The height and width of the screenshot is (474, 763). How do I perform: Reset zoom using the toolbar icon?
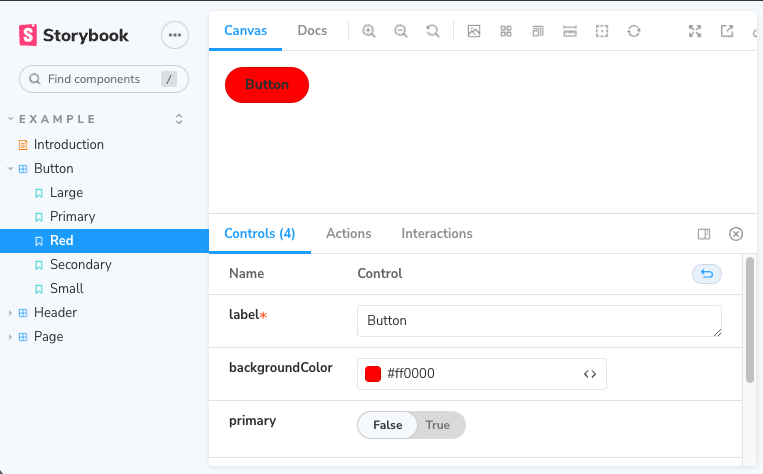coord(433,31)
